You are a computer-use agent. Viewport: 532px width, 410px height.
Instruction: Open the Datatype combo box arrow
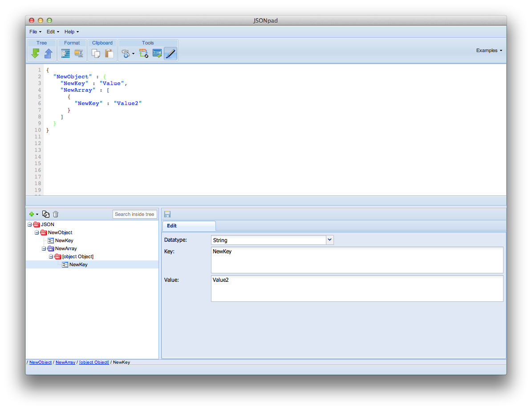329,240
